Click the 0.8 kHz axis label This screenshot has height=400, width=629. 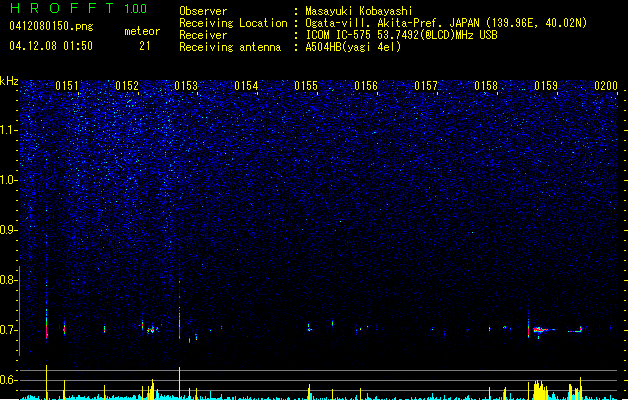pyautogui.click(x=9, y=280)
